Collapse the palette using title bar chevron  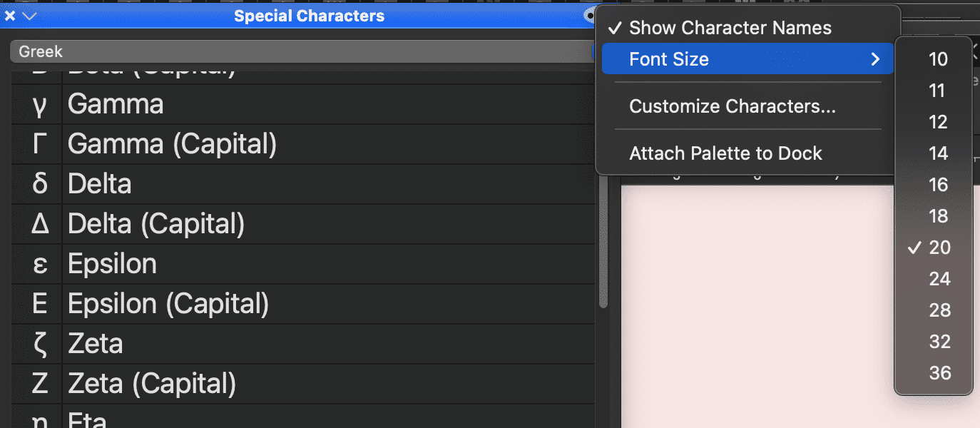[29, 16]
